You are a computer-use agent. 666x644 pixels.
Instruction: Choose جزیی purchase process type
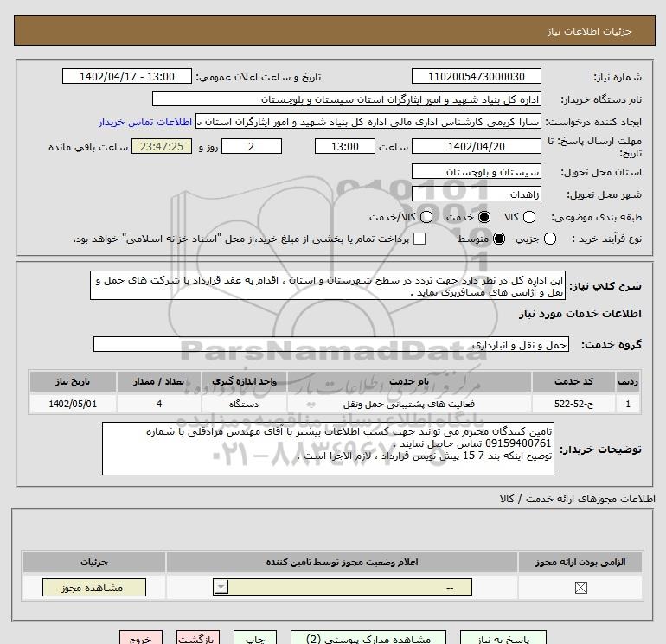[x=549, y=239]
